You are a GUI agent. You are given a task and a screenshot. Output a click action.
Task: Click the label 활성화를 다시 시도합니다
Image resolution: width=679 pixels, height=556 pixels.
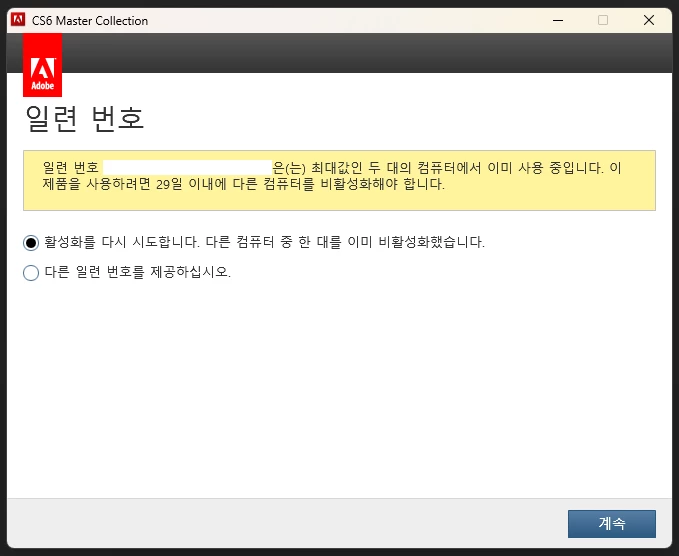(x=122, y=242)
